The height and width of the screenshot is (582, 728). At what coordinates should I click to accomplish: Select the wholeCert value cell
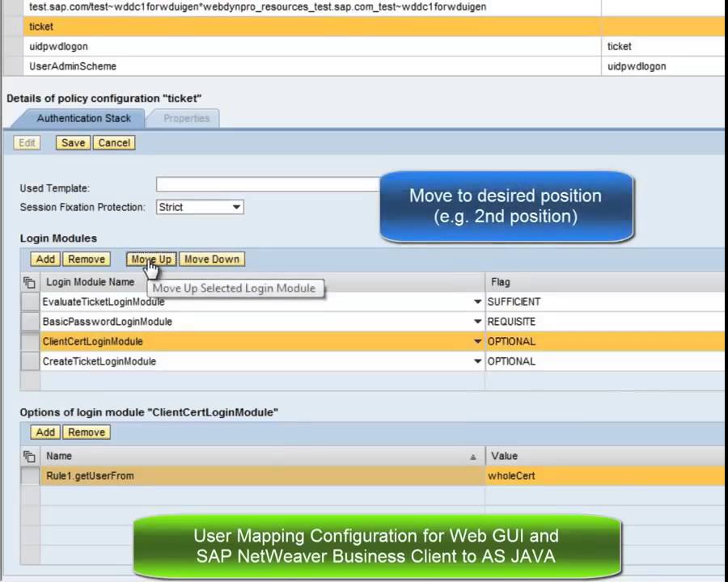point(604,476)
